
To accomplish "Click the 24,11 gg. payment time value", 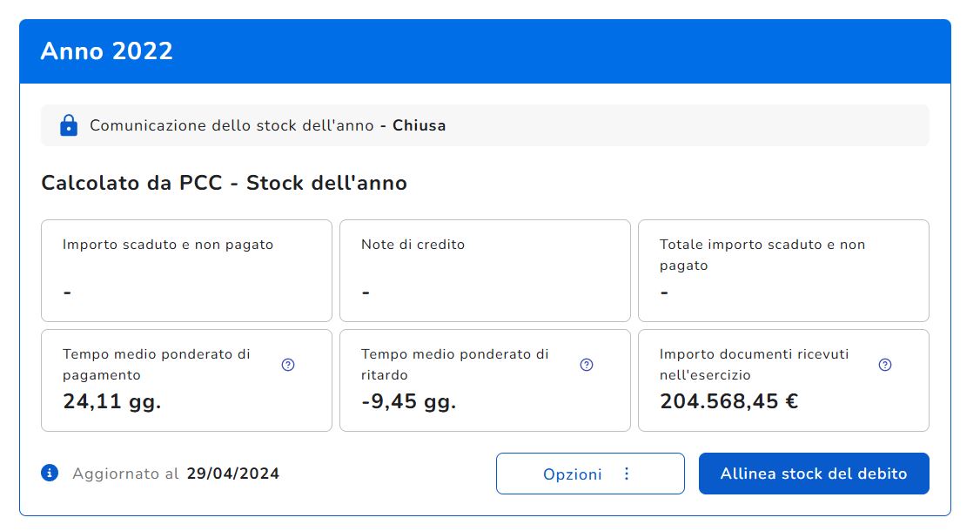I will [112, 401].
